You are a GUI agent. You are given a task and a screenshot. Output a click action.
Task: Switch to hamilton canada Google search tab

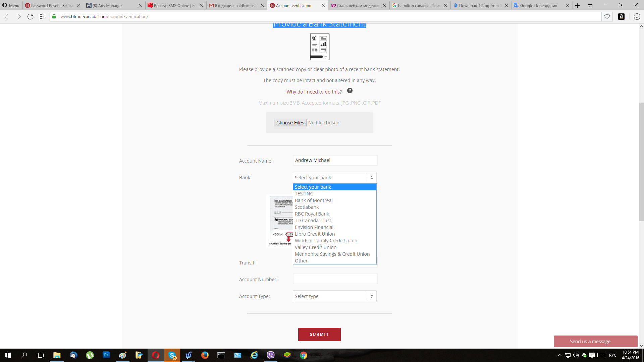(x=419, y=5)
